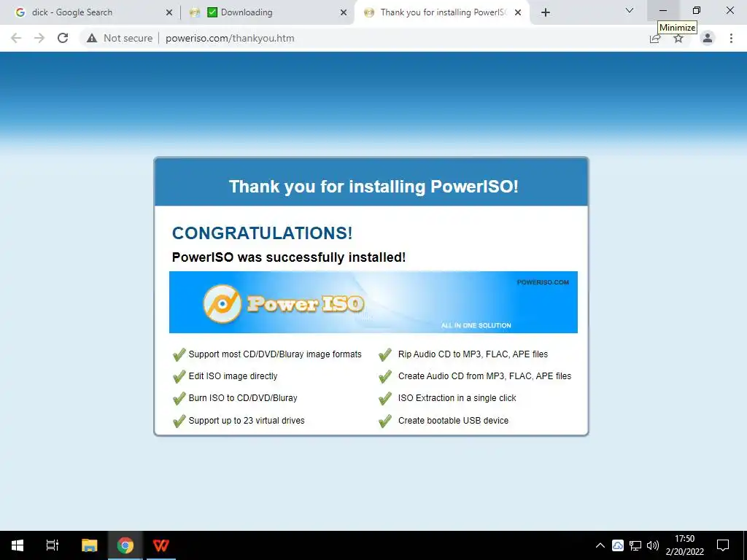Screen dimensions: 747x560
Task: Open Task View on the taskbar
Action: pyautogui.click(x=53, y=545)
